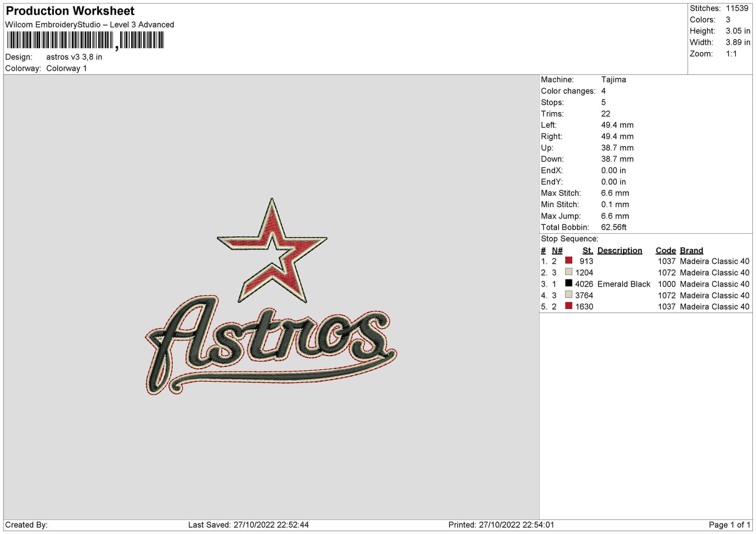Click the Up value '38.7 mm'

click(617, 148)
